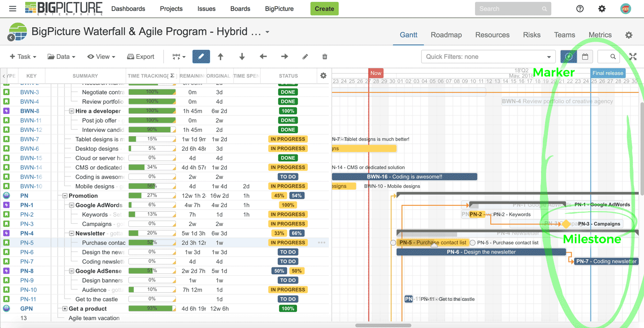Open program settings gear beside Metrics
The width and height of the screenshot is (644, 328).
click(629, 35)
